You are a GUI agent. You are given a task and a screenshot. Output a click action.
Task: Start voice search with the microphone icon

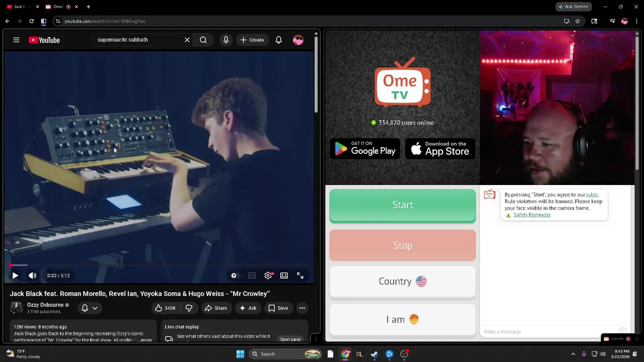[226, 40]
